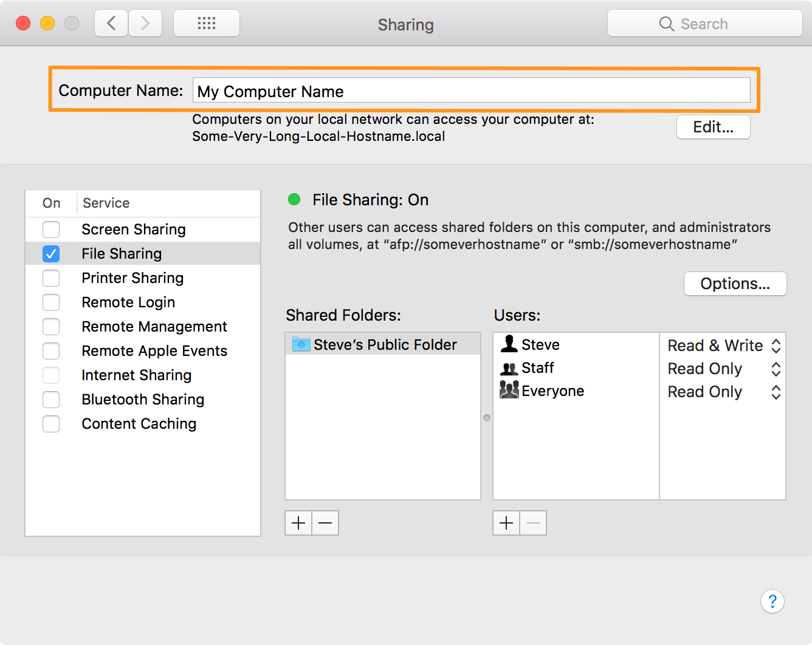Open Everyone's Read Only permission dropdown
Image resolution: width=812 pixels, height=645 pixels.
click(723, 392)
